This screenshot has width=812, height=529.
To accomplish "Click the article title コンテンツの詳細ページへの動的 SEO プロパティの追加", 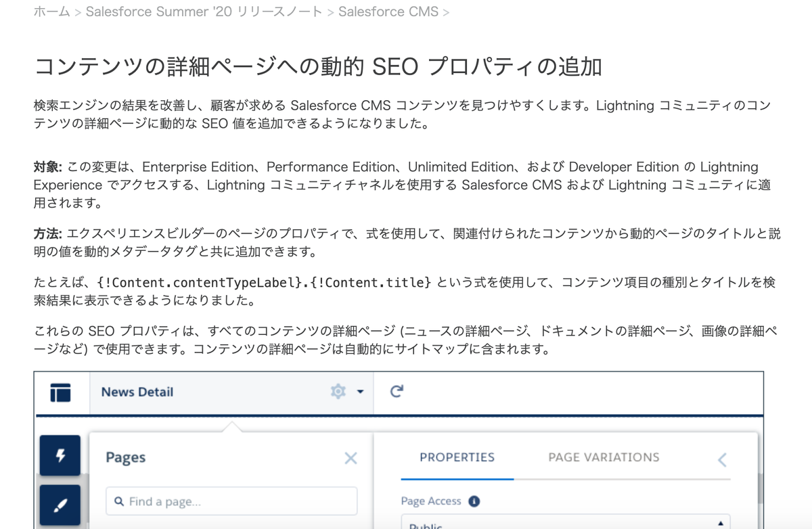I will 318,66.
